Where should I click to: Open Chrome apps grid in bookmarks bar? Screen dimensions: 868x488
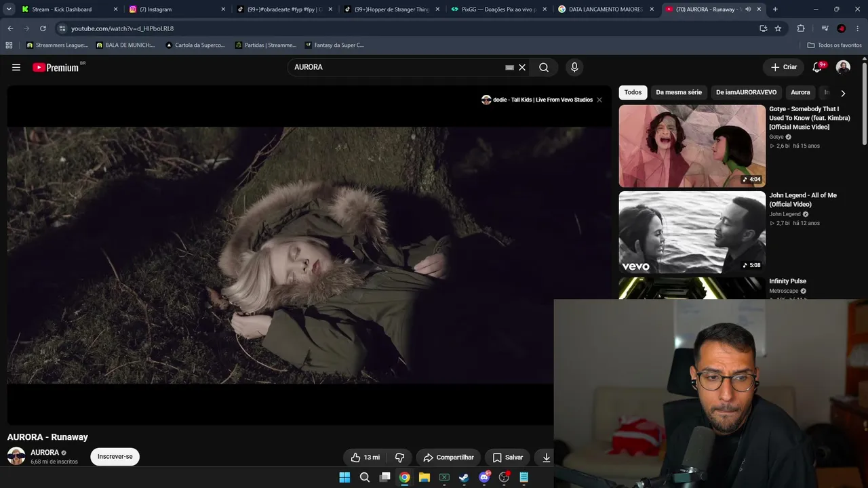tap(9, 45)
